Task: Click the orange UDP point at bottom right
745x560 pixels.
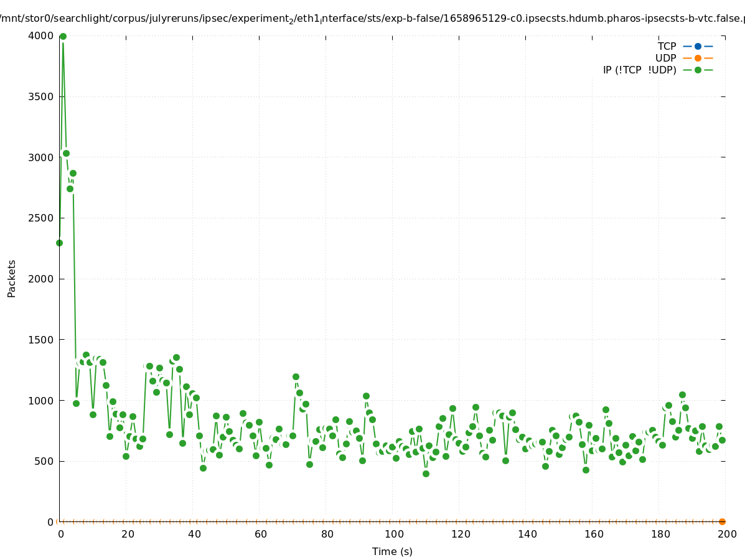Action: (x=722, y=521)
